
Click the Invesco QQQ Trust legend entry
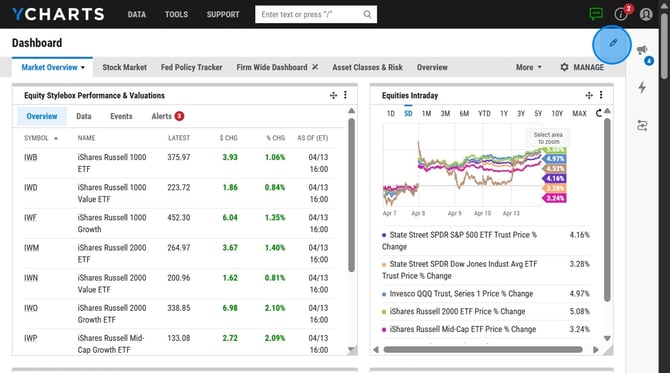(461, 294)
